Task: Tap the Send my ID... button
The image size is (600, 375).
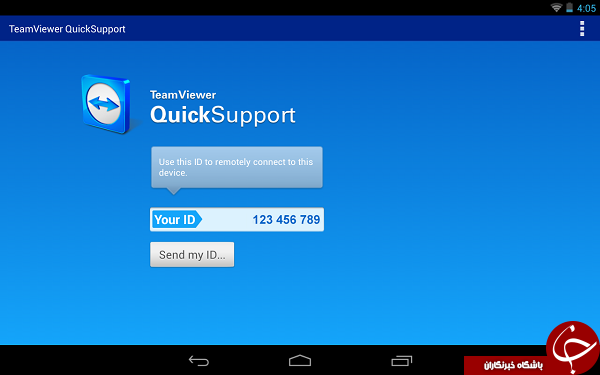Action: (192, 254)
